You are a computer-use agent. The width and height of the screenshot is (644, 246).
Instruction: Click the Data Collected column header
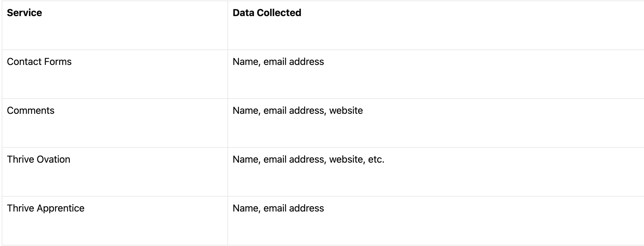pos(436,25)
